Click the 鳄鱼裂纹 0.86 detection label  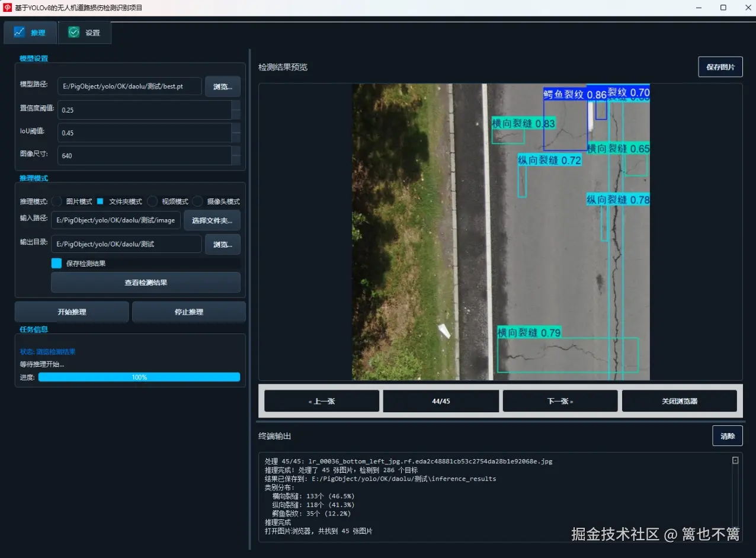point(575,94)
